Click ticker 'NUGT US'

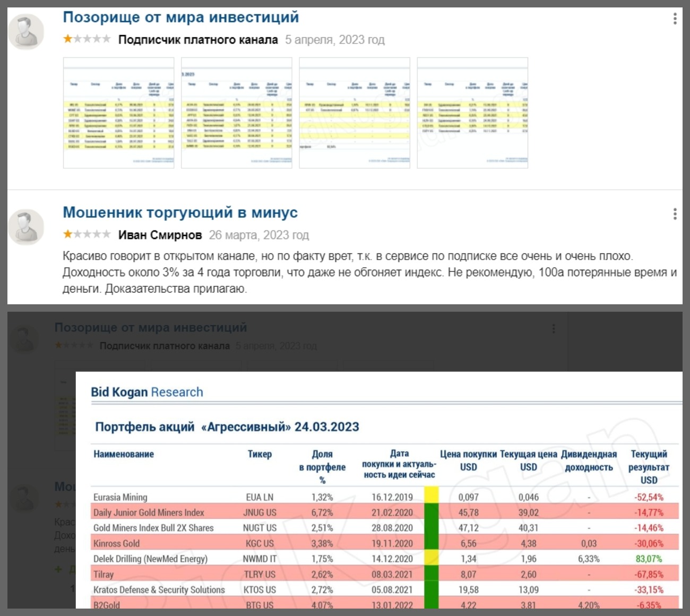(x=260, y=528)
